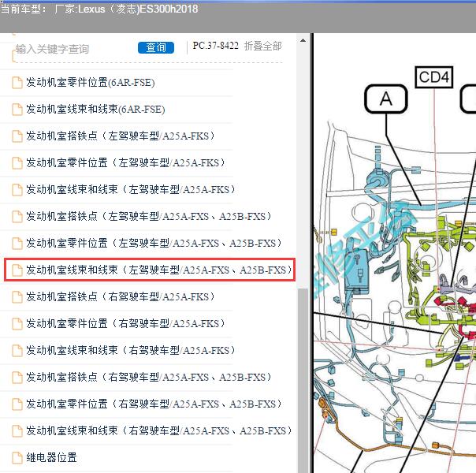
Task: Click document icon beside 发动机室零件位置(6AR-FSE)
Action: click(17, 83)
